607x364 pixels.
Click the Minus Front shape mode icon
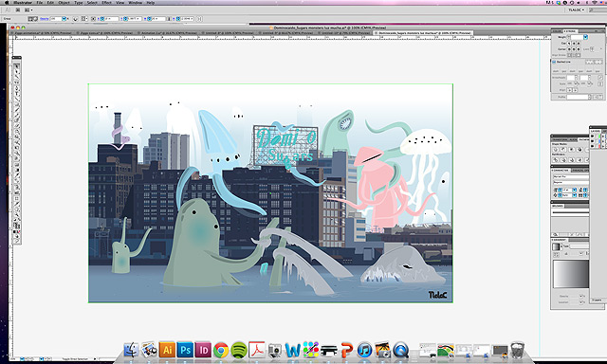click(563, 150)
